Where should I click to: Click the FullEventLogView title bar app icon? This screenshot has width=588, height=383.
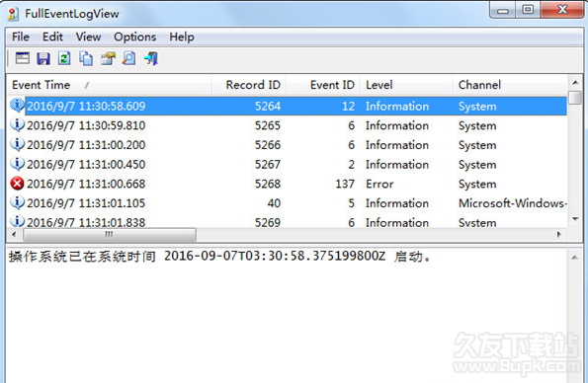click(13, 14)
